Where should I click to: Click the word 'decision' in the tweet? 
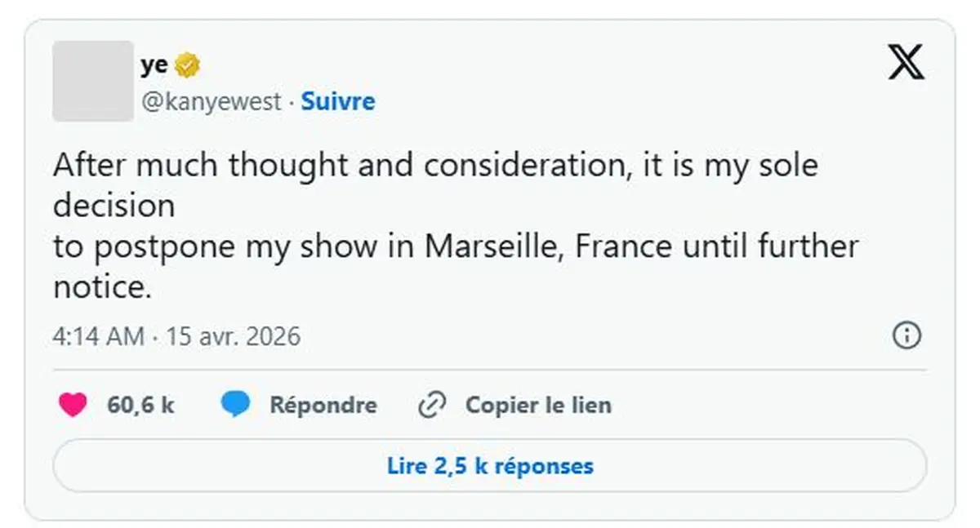tap(114, 206)
